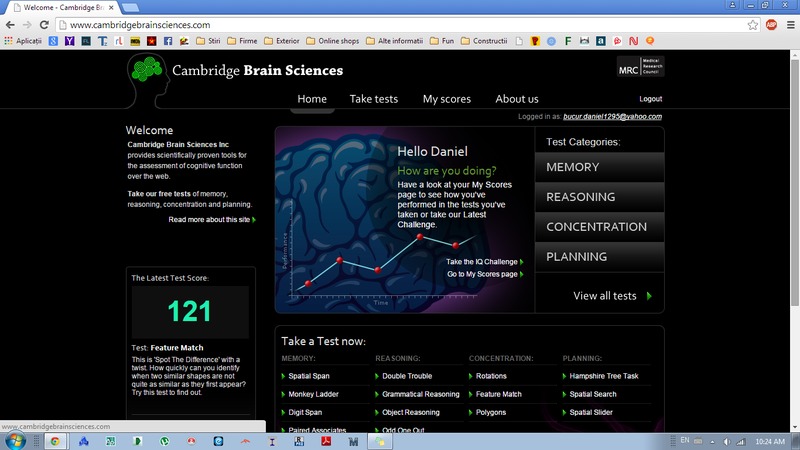800x450 pixels.
Task: Select the PLANNING test category
Action: click(x=599, y=257)
